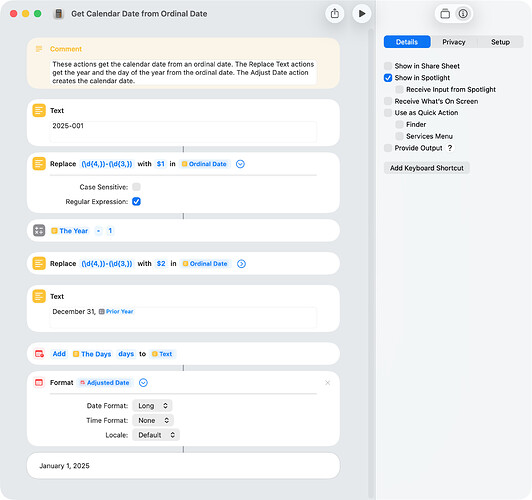Click the Calculate action calculator icon

pyautogui.click(x=39, y=231)
